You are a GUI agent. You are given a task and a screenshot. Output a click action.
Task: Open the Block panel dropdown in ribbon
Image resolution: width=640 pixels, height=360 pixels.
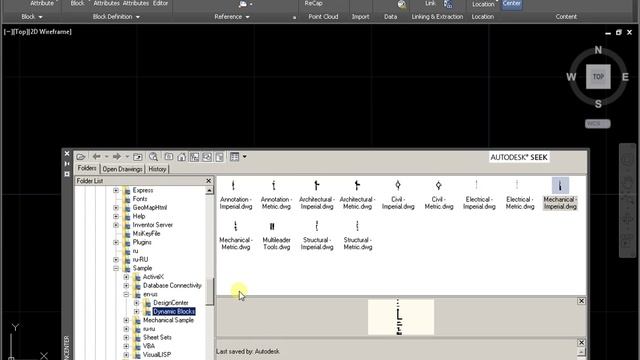coord(32,17)
